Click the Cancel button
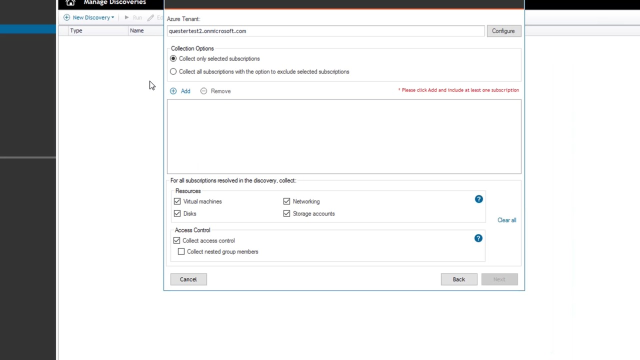Screen dimensions: 640x360 pyautogui.click(x=188, y=279)
